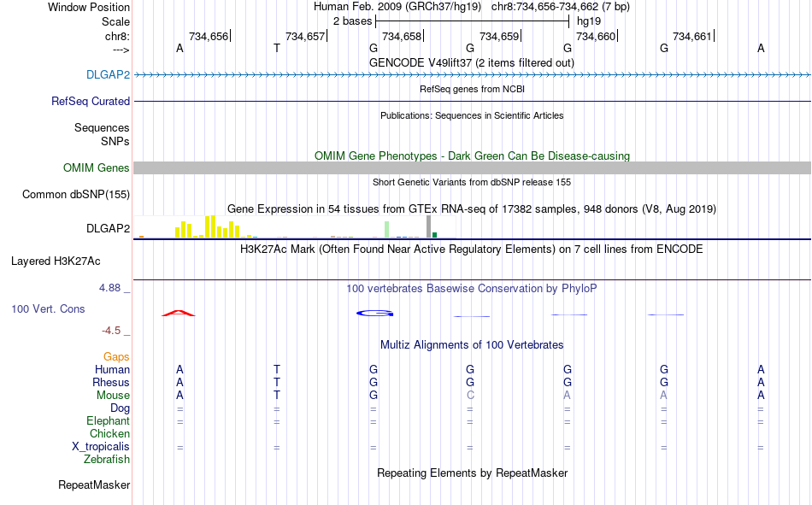Click GENCODE V49lift37 track title
812x505 pixels.
pyautogui.click(x=472, y=62)
